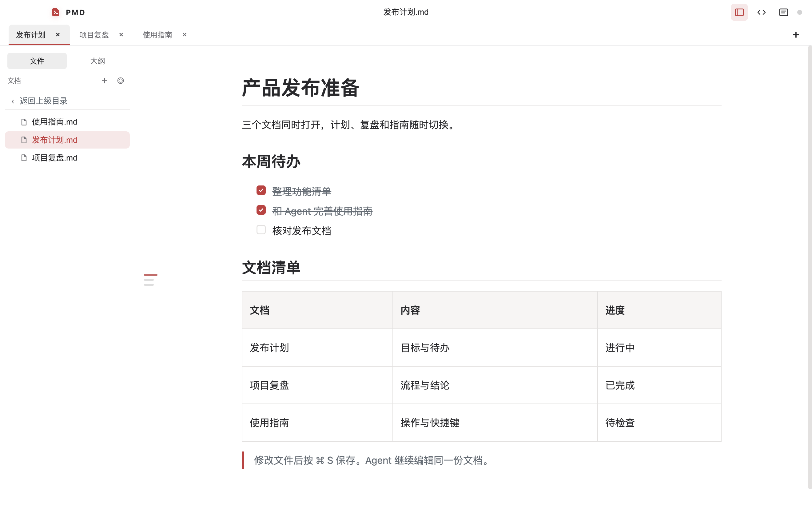Go back via 返回上级目录 chevron
812x529 pixels.
(13, 101)
